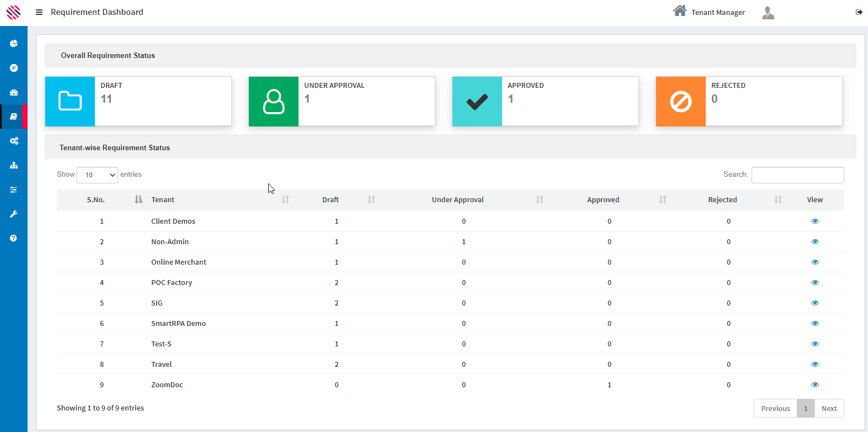868x432 pixels.
Task: Click the eye icon for ZoomDoc row
Action: tap(814, 384)
